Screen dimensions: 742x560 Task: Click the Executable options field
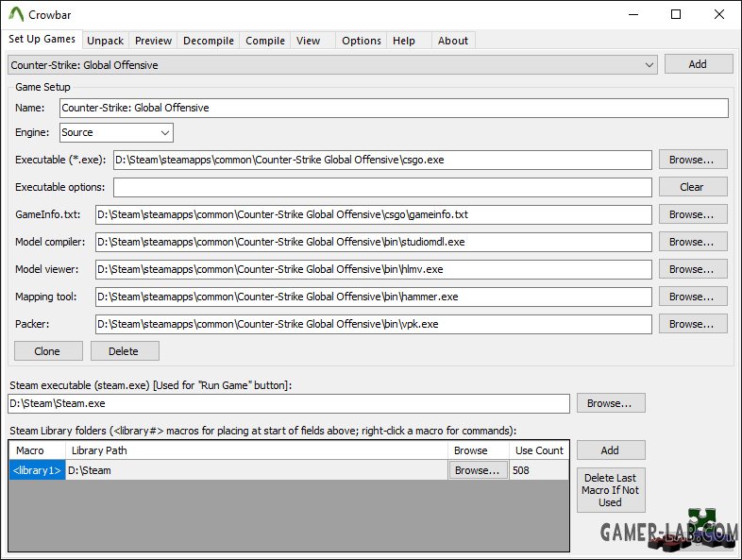point(382,188)
